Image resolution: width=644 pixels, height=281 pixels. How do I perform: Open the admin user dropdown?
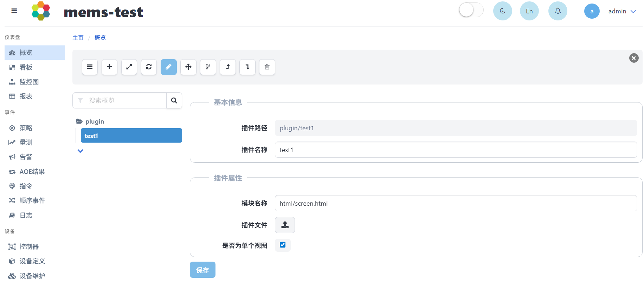click(622, 11)
